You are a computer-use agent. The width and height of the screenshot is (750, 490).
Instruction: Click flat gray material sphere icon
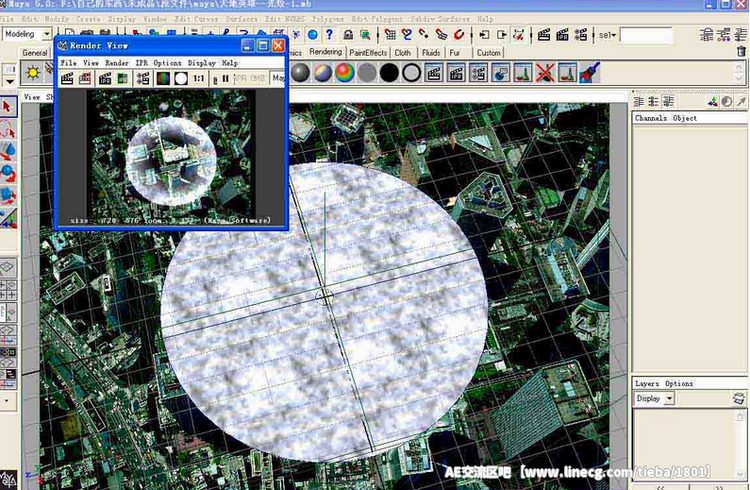point(367,73)
